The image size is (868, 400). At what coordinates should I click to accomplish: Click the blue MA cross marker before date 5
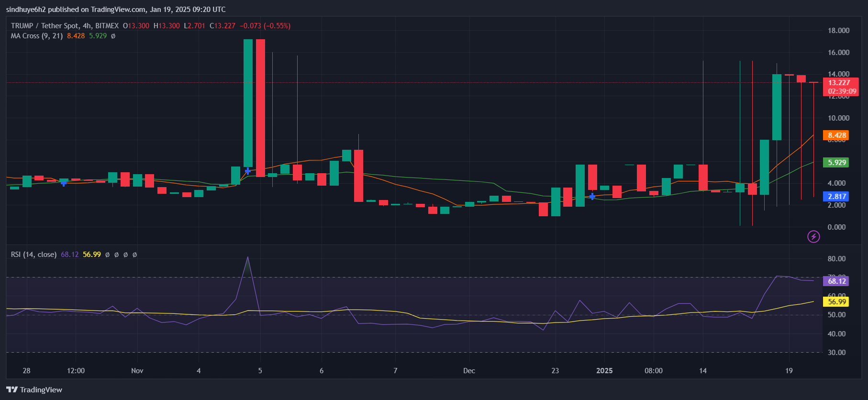pyautogui.click(x=247, y=171)
